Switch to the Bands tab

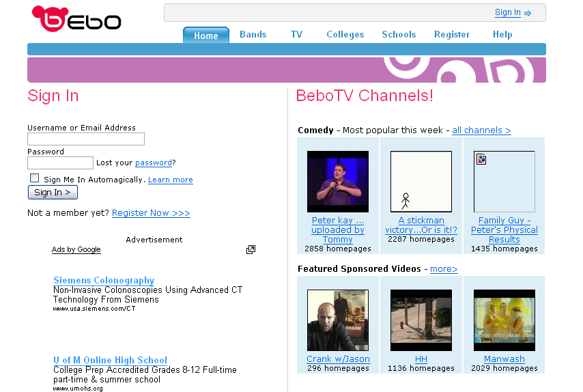pyautogui.click(x=253, y=35)
